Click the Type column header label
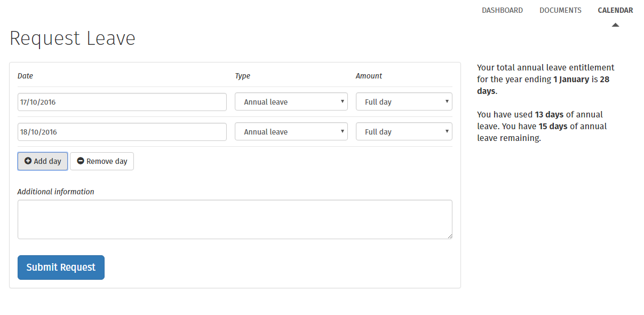The image size is (644, 315). tap(242, 76)
